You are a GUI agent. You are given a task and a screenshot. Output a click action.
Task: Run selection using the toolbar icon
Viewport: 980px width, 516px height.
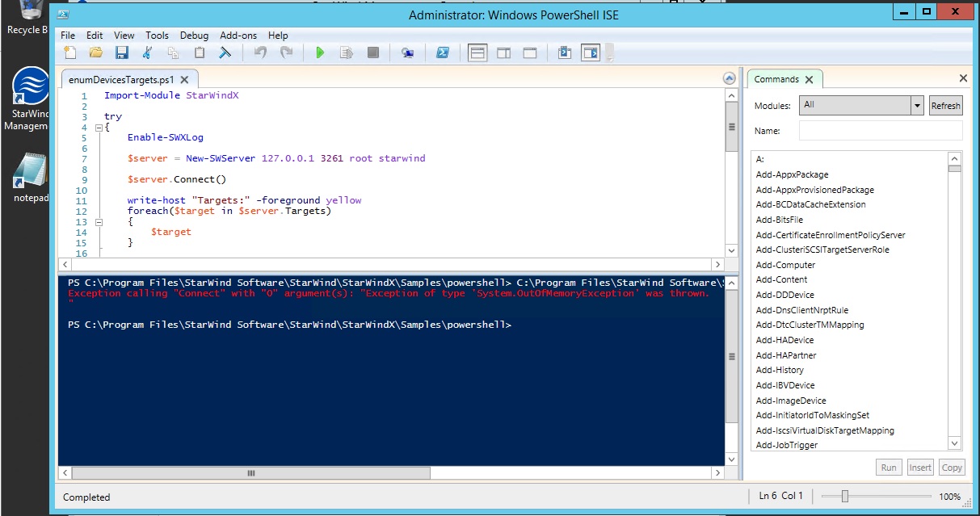click(x=347, y=52)
